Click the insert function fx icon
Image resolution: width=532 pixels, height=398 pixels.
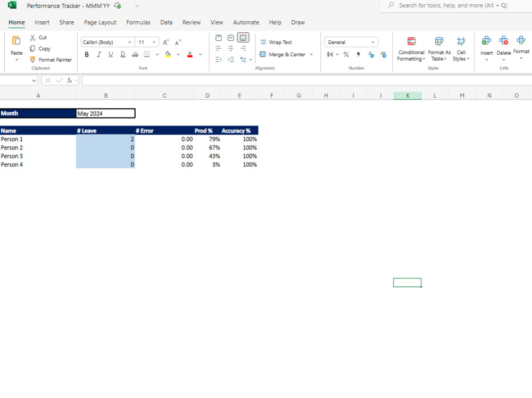[69, 80]
